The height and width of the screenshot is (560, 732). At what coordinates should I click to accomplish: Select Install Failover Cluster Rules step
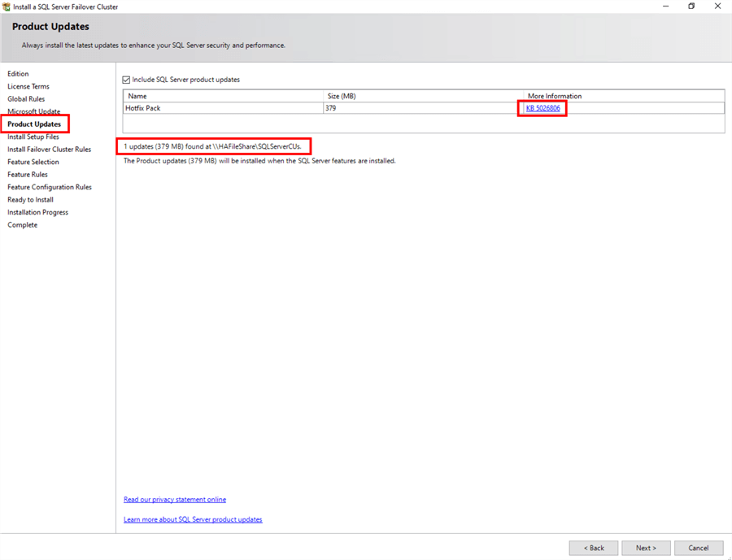49,150
